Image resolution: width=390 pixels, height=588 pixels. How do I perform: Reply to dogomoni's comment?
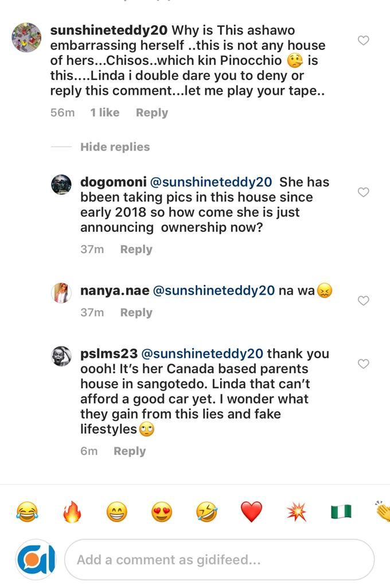[x=136, y=249]
